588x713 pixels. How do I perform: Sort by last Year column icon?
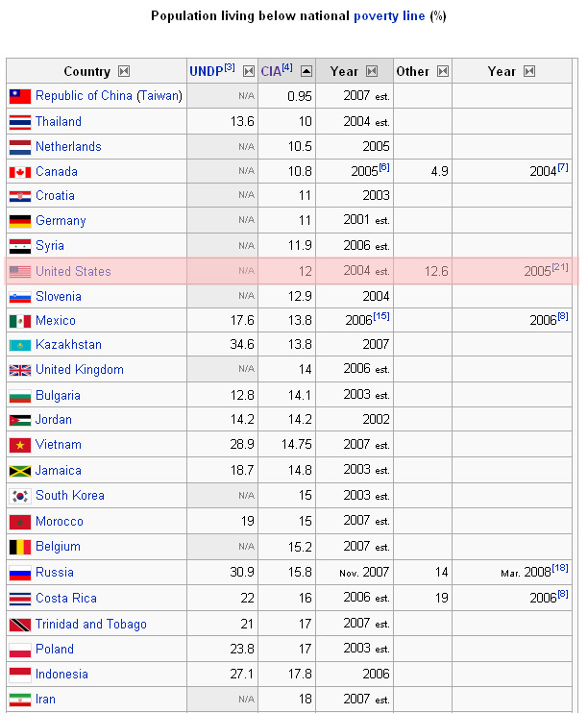click(529, 71)
